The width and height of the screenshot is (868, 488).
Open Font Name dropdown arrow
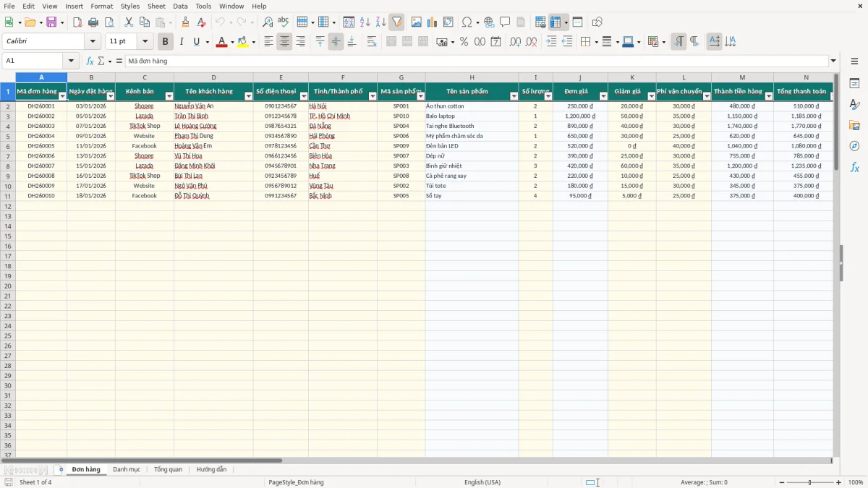(x=93, y=42)
